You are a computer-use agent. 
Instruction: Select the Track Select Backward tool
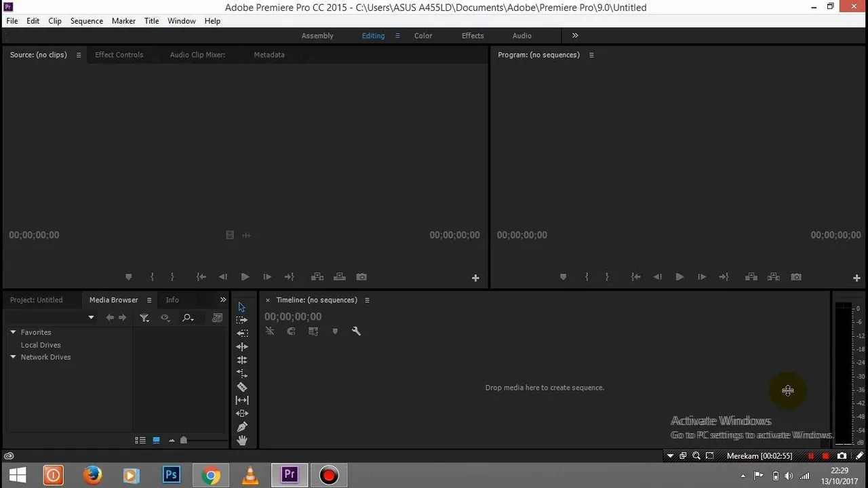point(241,333)
